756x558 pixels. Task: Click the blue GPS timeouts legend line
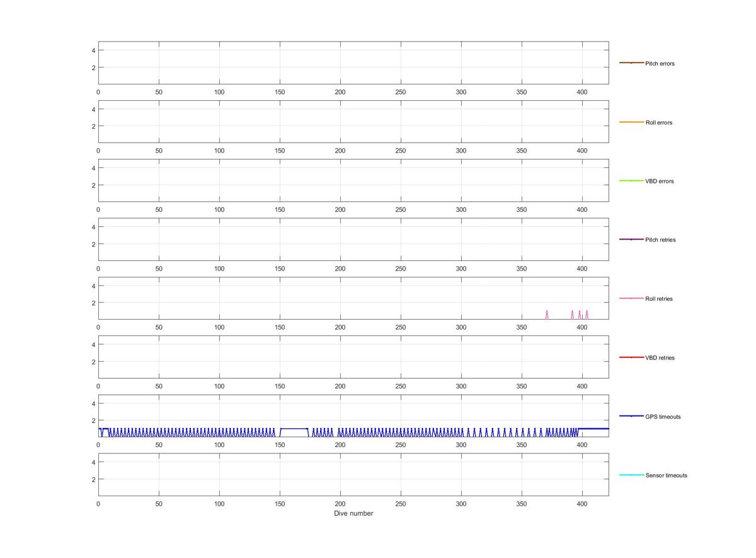point(631,416)
